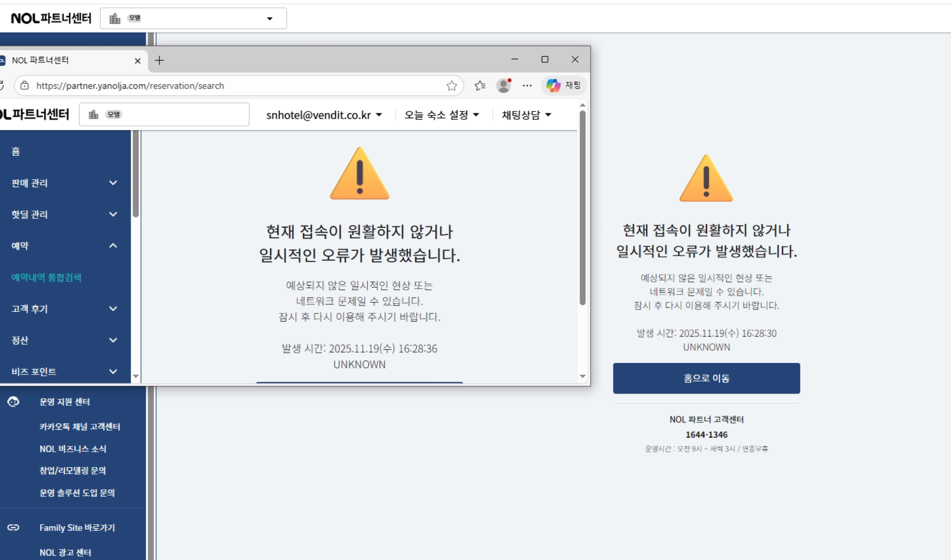Open the 오늘 숙소 설정 dropdown
This screenshot has width=951, height=560.
(441, 115)
